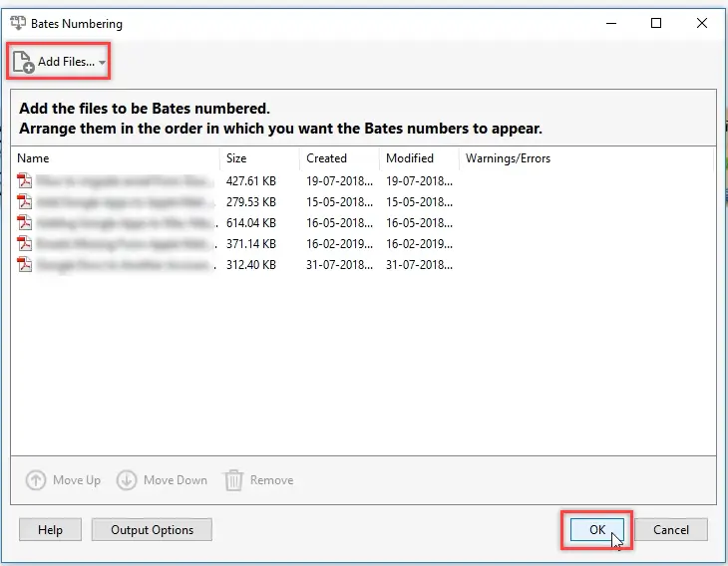Screen dimensions: 728x566
Task: Select the PDF icon of the 312.40 KB file
Action: tap(25, 264)
